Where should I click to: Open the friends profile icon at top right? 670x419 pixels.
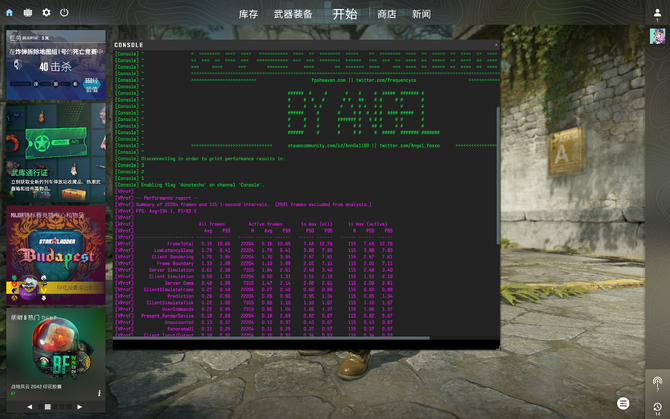pos(657,13)
